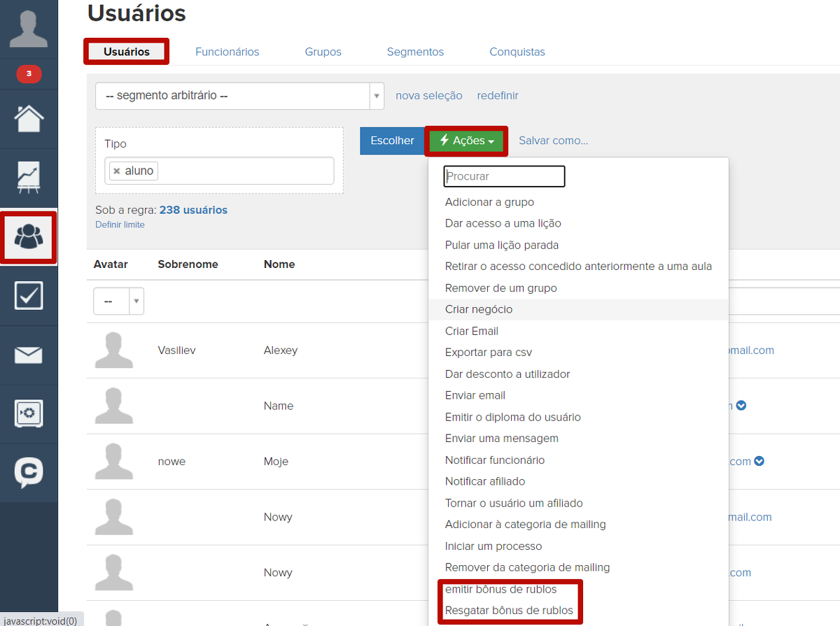This screenshot has width=840, height=626.
Task: Open the chat bubble sidebar icon
Action: pos(29,473)
